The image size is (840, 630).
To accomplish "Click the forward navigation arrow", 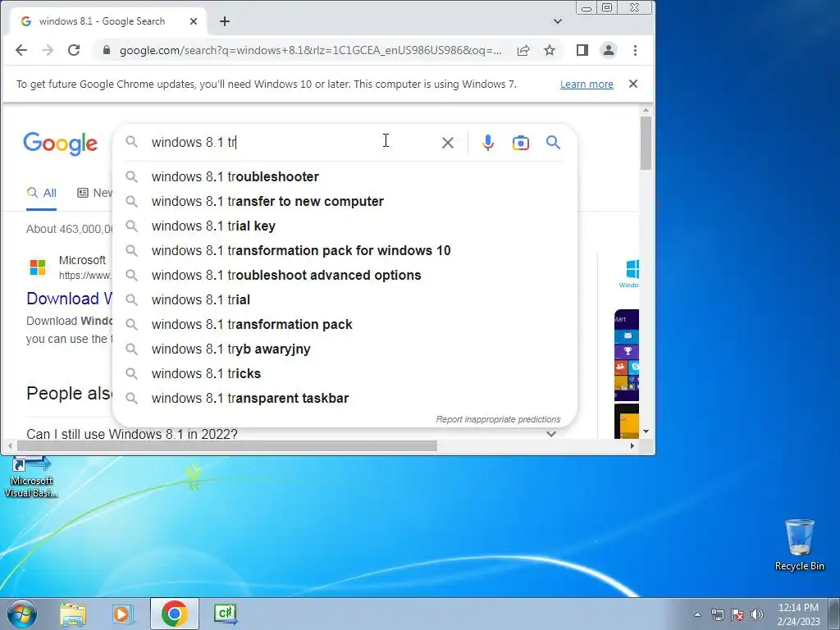I will (x=48, y=50).
